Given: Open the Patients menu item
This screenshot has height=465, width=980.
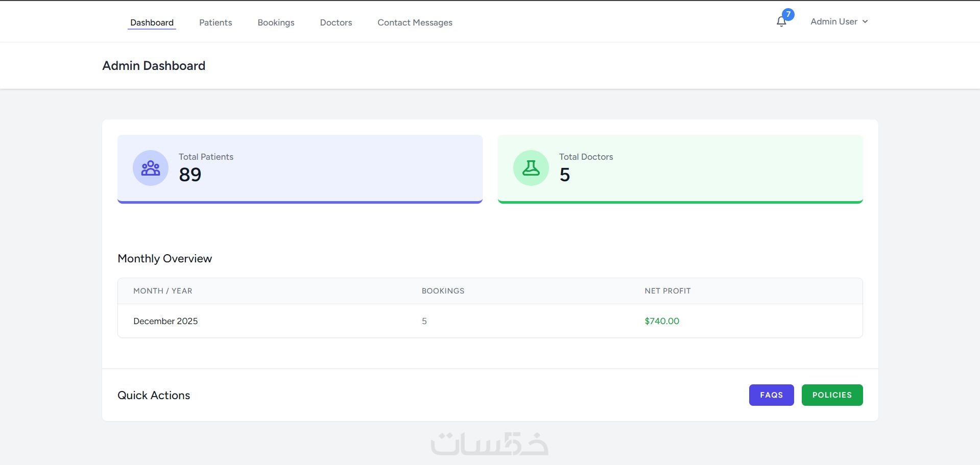Looking at the screenshot, I should click(216, 22).
